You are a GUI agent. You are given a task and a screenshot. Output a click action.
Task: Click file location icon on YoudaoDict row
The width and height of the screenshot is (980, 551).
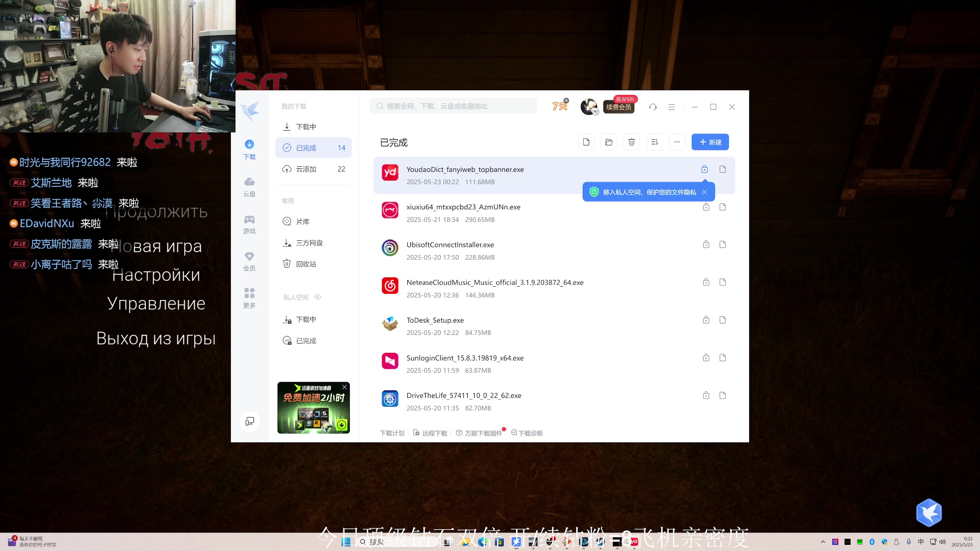coord(722,169)
